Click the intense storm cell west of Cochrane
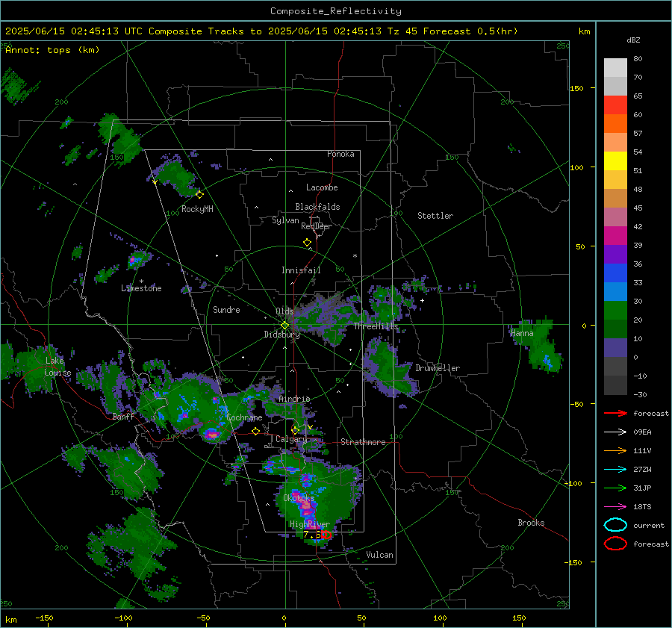 pyautogui.click(x=212, y=434)
